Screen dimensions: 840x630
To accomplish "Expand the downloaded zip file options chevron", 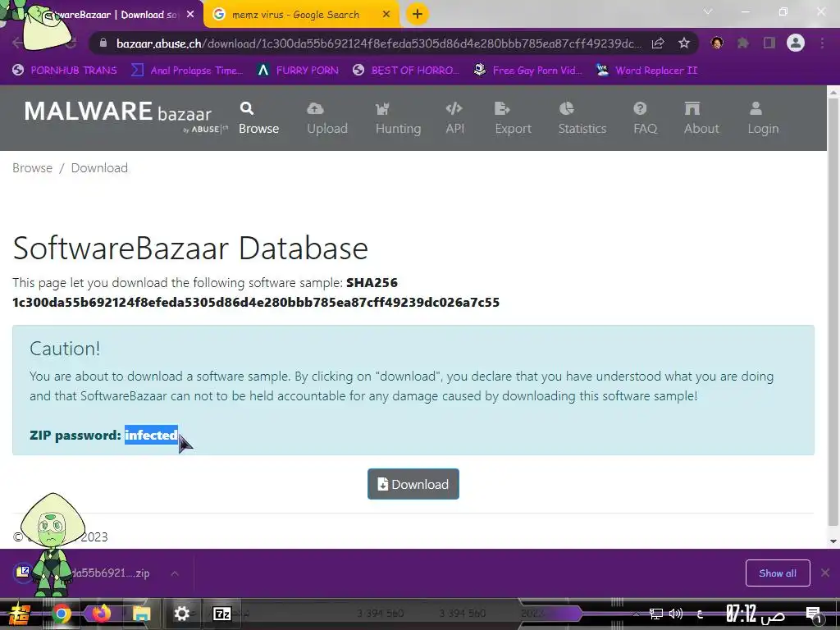I will (x=175, y=573).
